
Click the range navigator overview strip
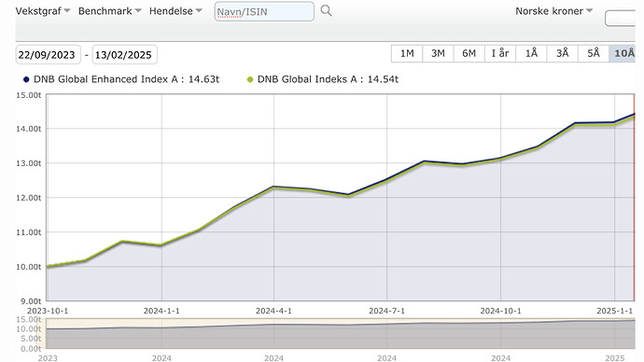(340, 333)
